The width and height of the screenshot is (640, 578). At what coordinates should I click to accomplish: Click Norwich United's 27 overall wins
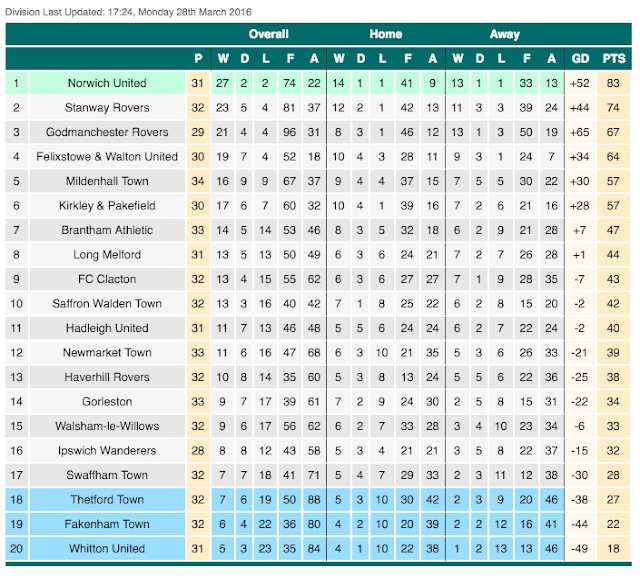(222, 83)
